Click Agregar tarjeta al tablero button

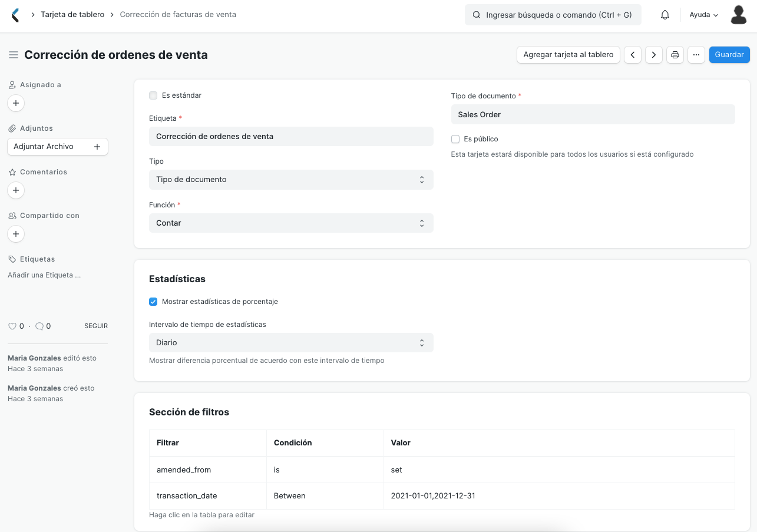point(568,55)
